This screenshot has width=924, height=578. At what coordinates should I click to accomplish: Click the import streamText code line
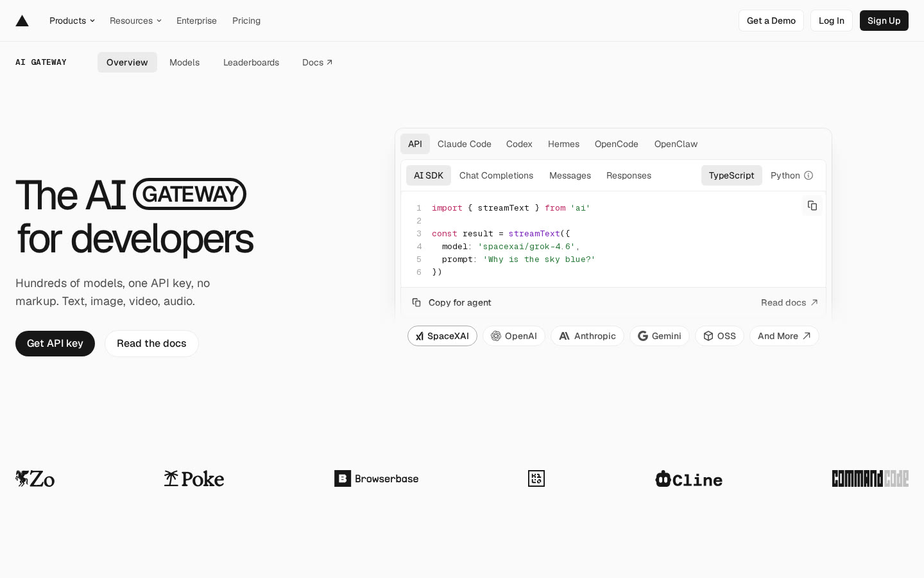click(511, 208)
